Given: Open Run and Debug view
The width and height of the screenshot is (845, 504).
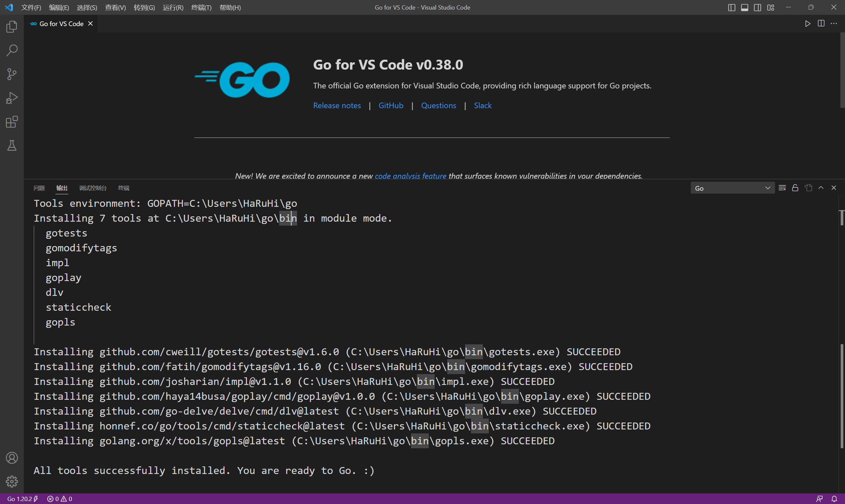Looking at the screenshot, I should tap(12, 98).
